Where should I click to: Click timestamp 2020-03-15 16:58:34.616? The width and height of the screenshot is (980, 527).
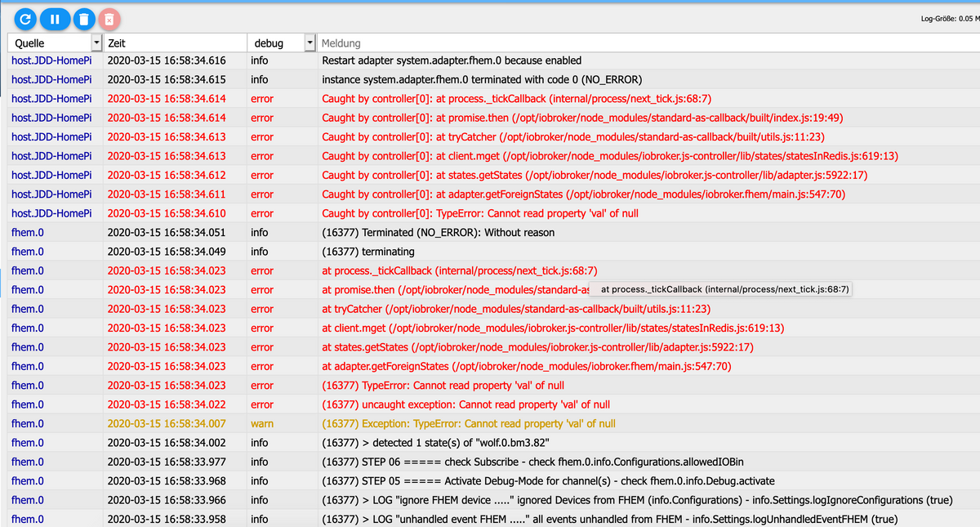click(167, 60)
